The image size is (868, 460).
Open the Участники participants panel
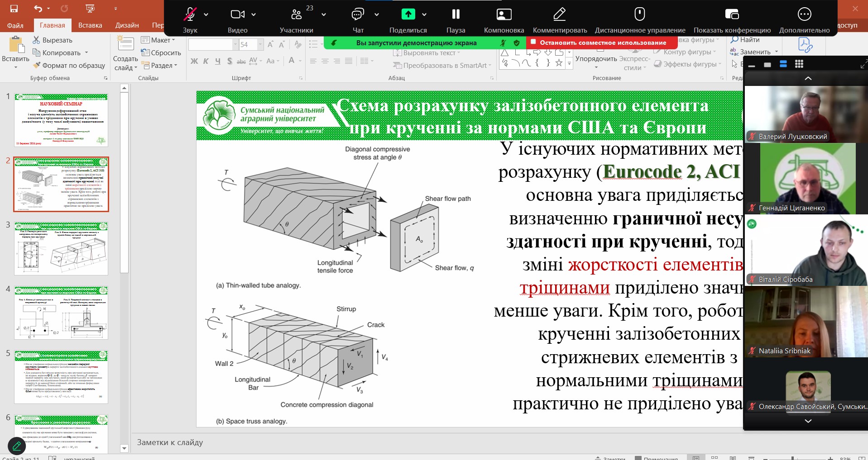[296, 15]
